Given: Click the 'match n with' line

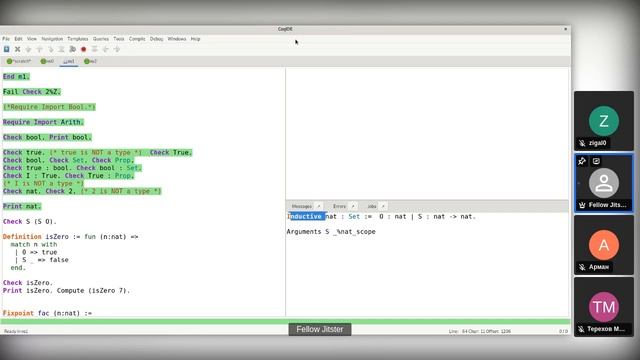Looking at the screenshot, I should pos(34,244).
